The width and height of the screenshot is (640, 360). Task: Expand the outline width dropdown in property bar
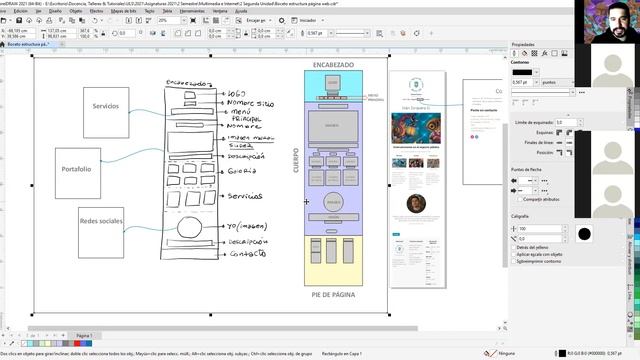tap(331, 33)
